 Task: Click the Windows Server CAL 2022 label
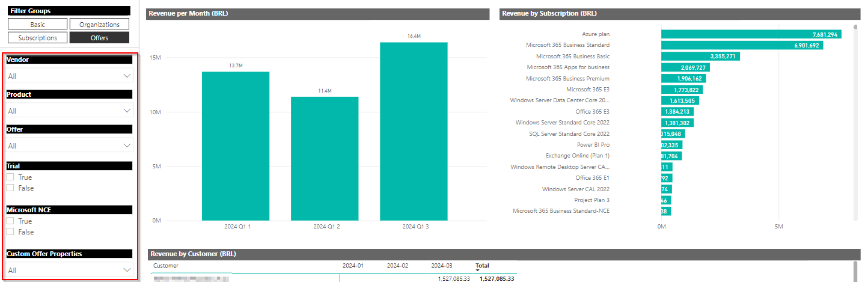pos(576,189)
